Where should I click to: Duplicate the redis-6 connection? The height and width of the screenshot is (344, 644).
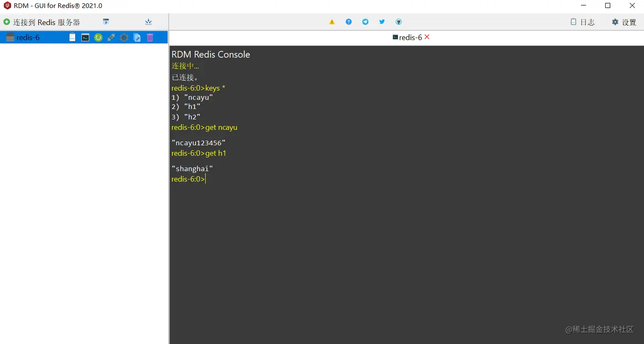click(137, 38)
